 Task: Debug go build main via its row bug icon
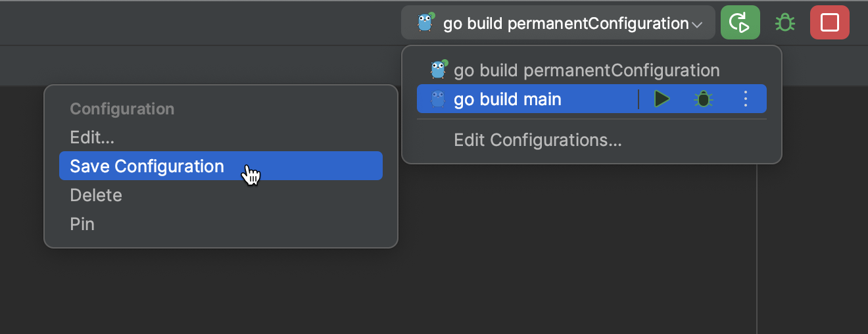coord(704,99)
